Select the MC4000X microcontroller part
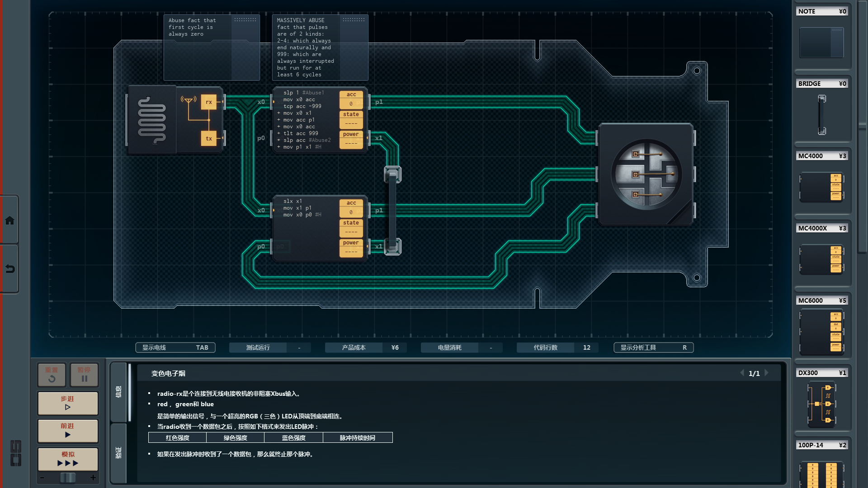Viewport: 868px width, 488px height. [x=821, y=259]
